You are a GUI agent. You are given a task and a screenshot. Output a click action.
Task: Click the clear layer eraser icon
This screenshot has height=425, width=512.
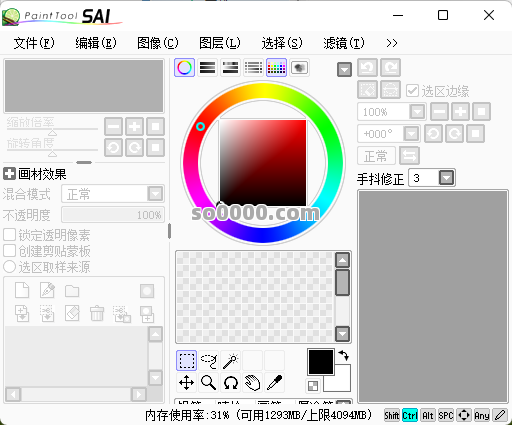click(x=72, y=313)
